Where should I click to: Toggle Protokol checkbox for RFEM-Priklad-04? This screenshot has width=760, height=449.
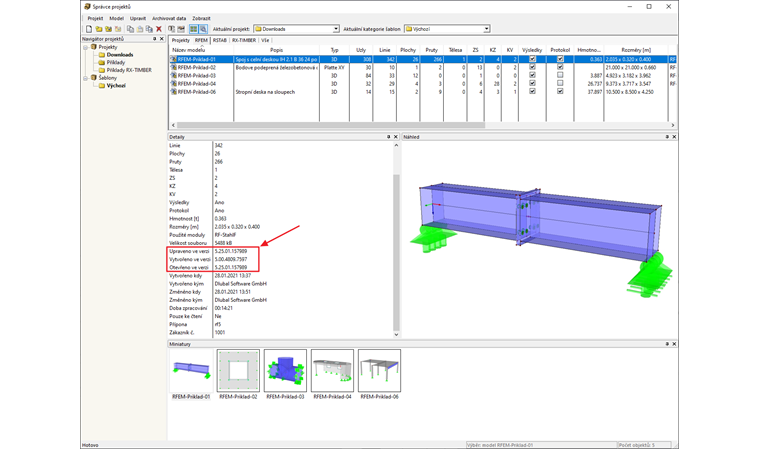(x=560, y=83)
